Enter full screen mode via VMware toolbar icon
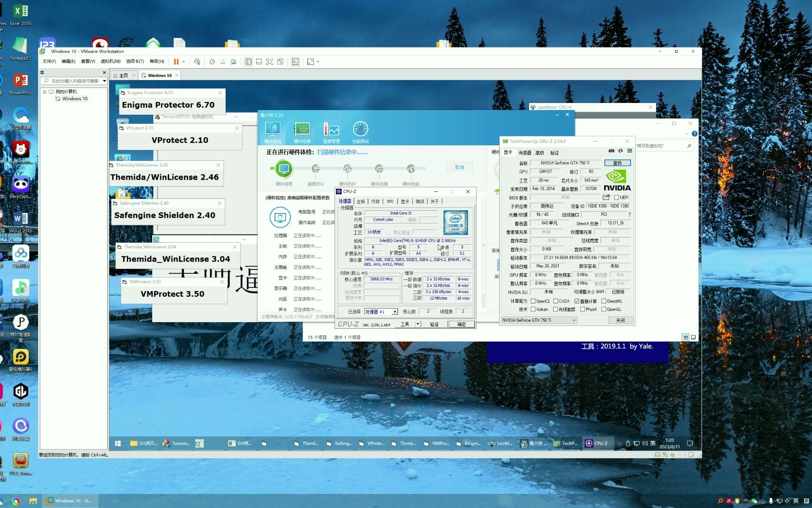 (x=269, y=62)
